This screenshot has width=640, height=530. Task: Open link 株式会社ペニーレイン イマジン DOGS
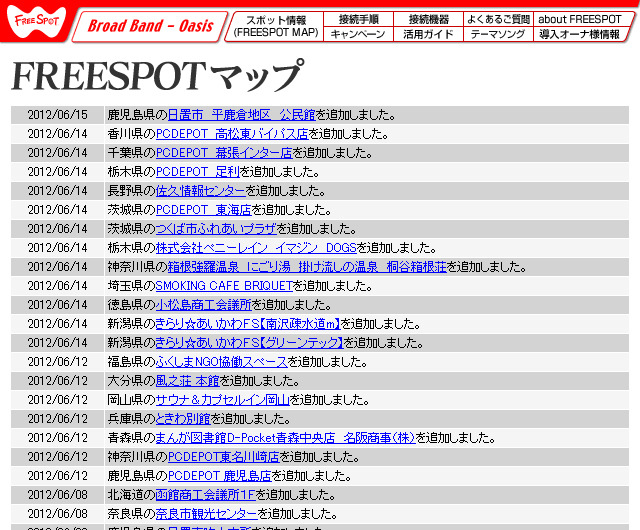pos(256,248)
